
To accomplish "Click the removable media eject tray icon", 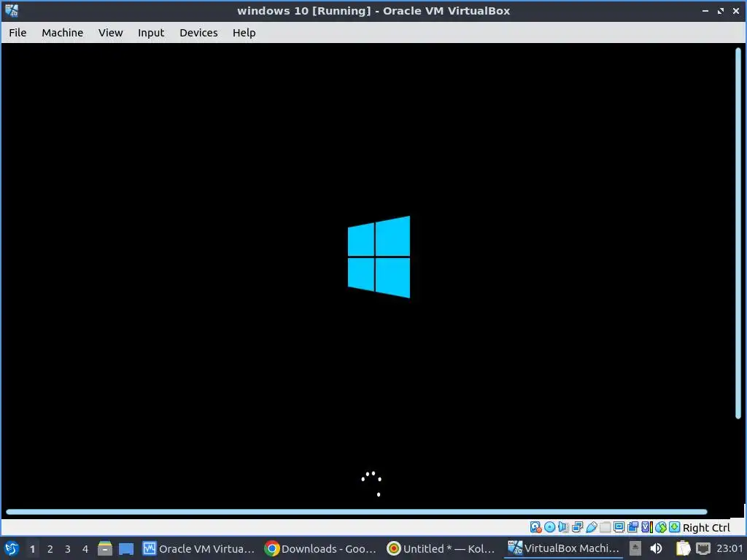I will pyautogui.click(x=635, y=548).
